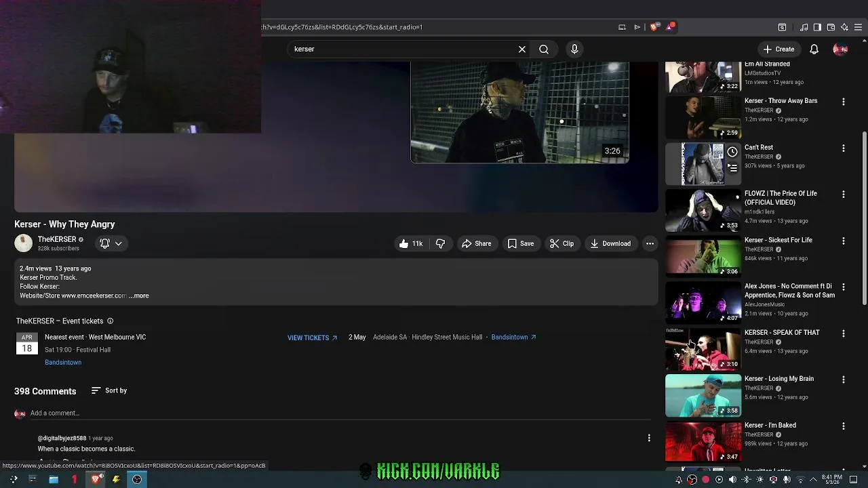The image size is (868, 488).
Task: Open Brave Leo AI sparkle icon
Action: (x=844, y=27)
